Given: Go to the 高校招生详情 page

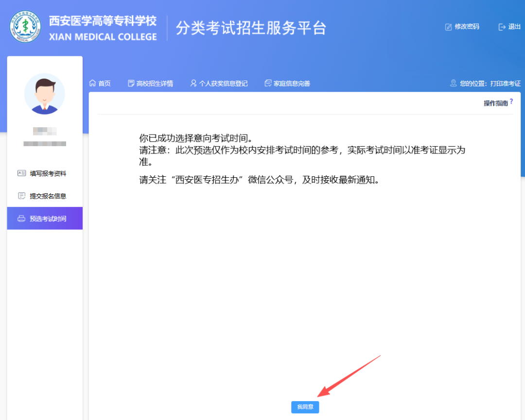Looking at the screenshot, I should click(x=155, y=84).
